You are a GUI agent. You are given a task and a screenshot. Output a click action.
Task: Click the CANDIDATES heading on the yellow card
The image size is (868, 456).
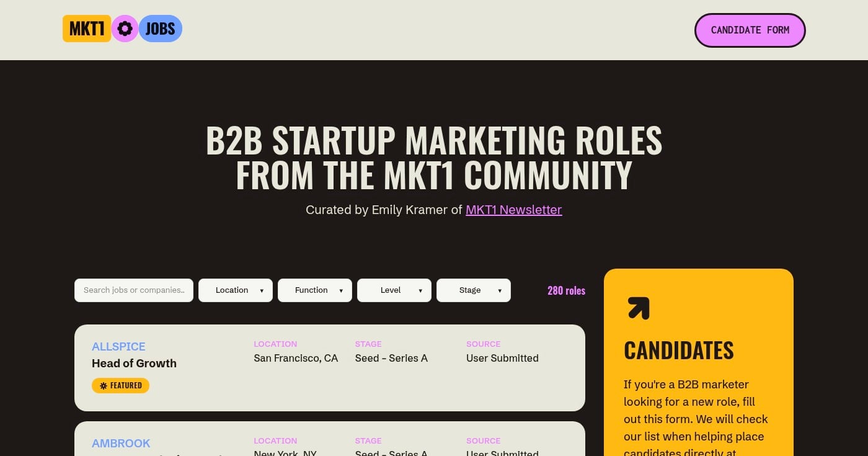tap(678, 350)
